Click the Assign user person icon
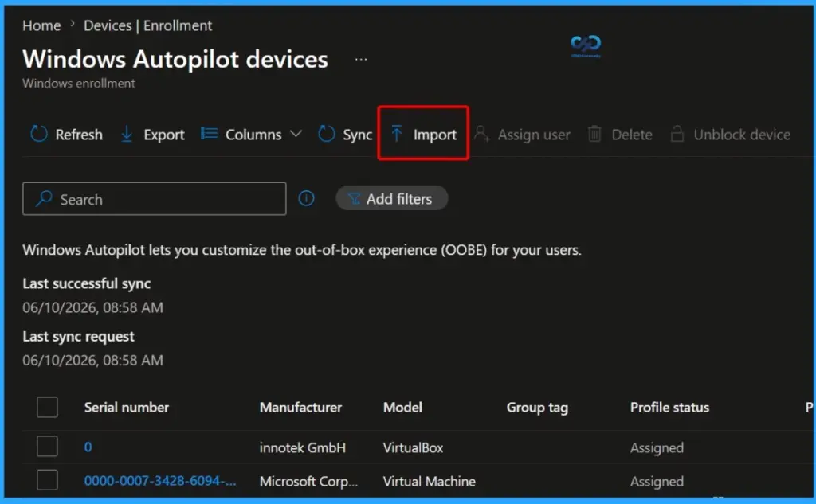The height and width of the screenshot is (504, 816). tap(481, 134)
